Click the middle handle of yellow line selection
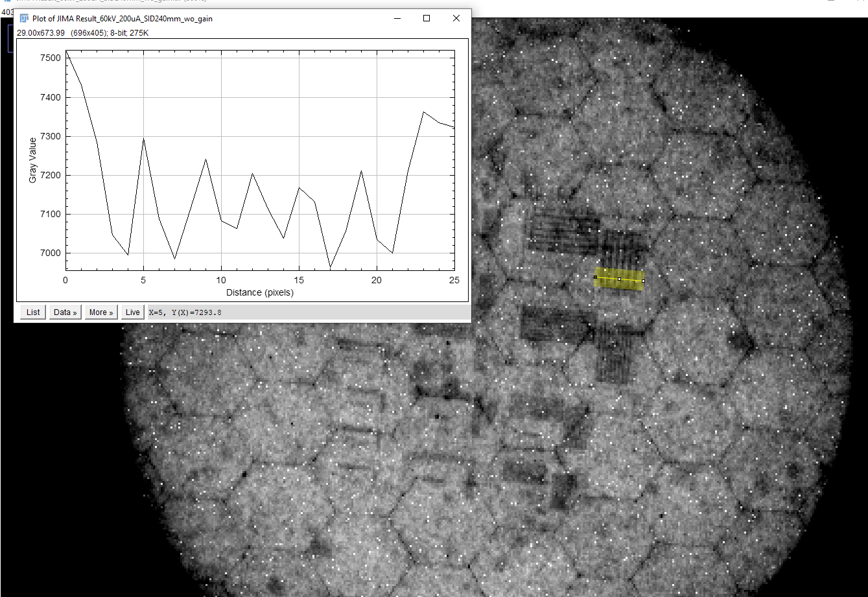The image size is (868, 597). pyautogui.click(x=619, y=279)
